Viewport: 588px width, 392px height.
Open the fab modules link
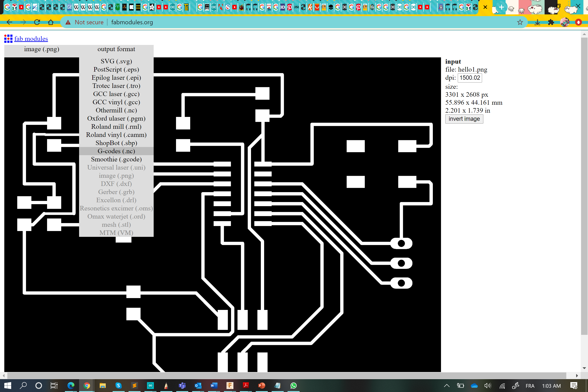pos(31,39)
